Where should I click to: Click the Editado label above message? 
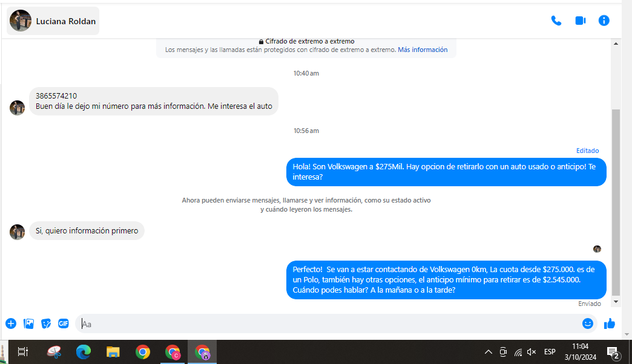pyautogui.click(x=587, y=151)
